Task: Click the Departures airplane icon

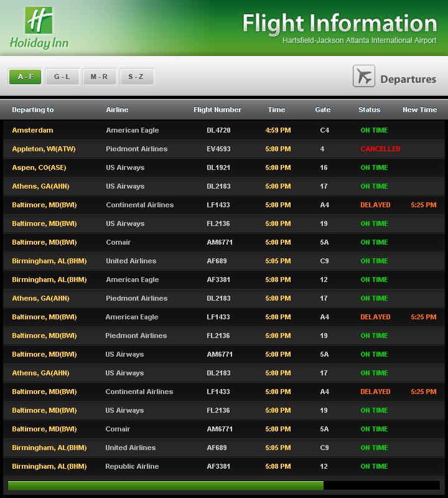Action: (x=364, y=76)
